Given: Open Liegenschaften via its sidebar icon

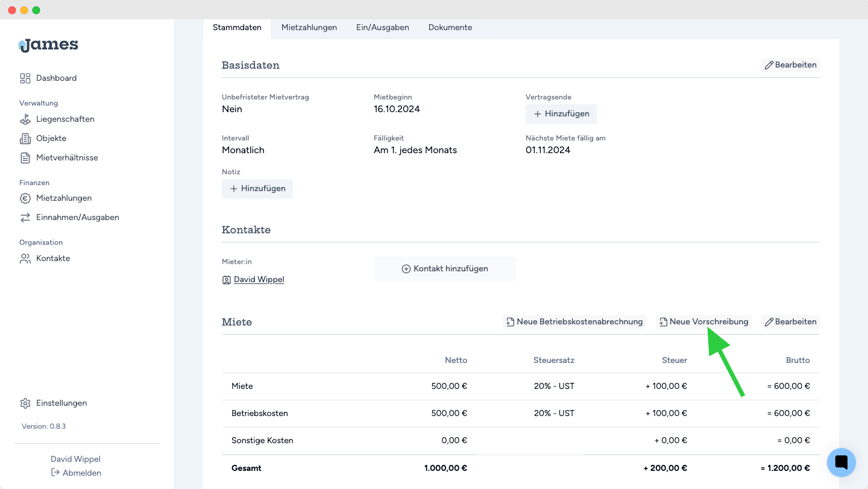Looking at the screenshot, I should (x=25, y=119).
